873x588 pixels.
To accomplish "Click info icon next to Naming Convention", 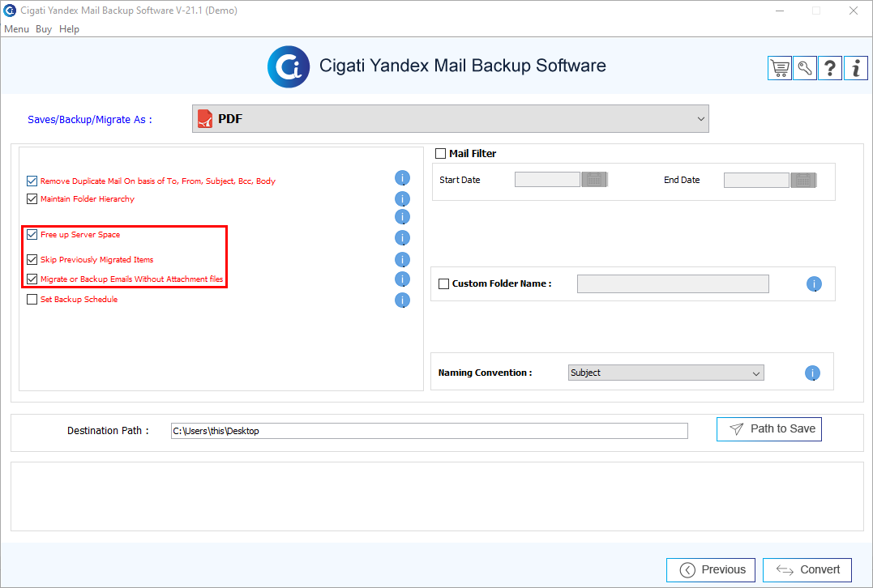I will (812, 373).
